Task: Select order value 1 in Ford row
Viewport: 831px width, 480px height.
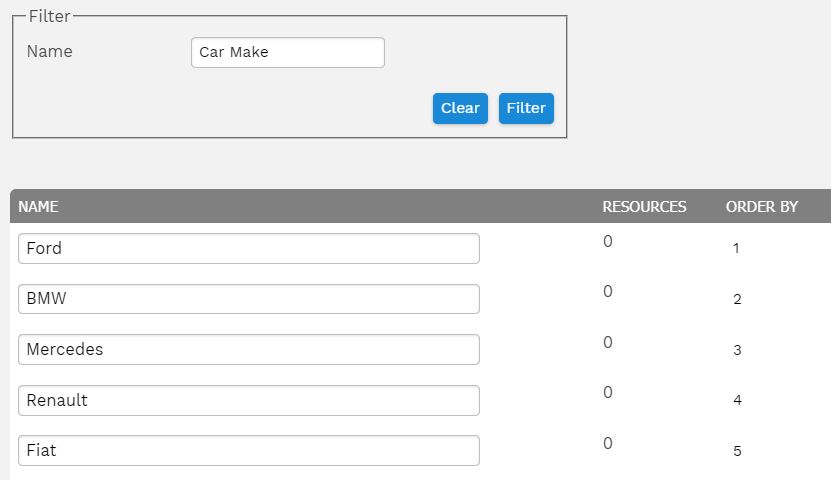Action: point(736,248)
